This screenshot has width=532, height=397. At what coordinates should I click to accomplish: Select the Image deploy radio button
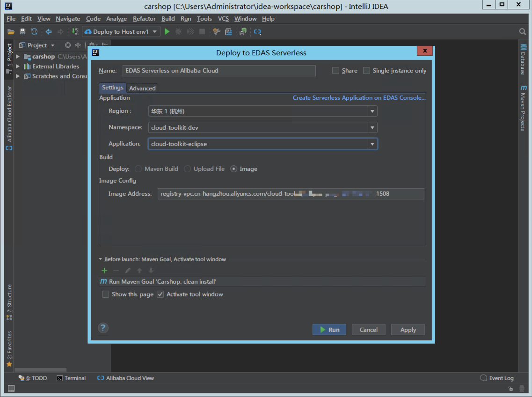(x=233, y=169)
